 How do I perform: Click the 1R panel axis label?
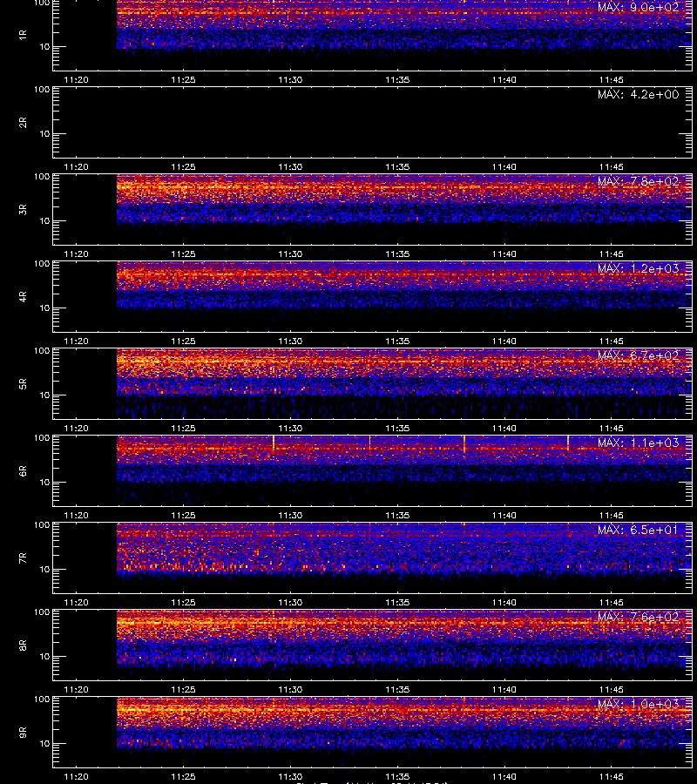pos(23,35)
